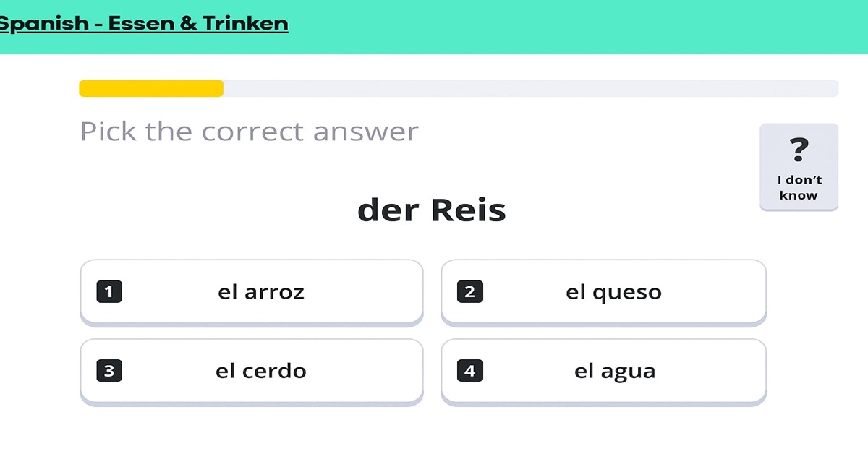Click the number 3 badge
Image resolution: width=868 pixels, height=454 pixels.
pos(109,372)
